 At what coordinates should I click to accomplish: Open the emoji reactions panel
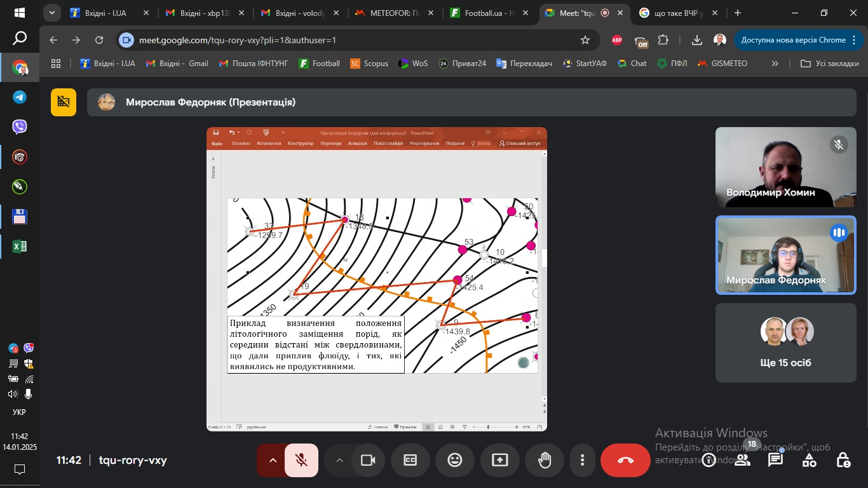pyautogui.click(x=455, y=460)
